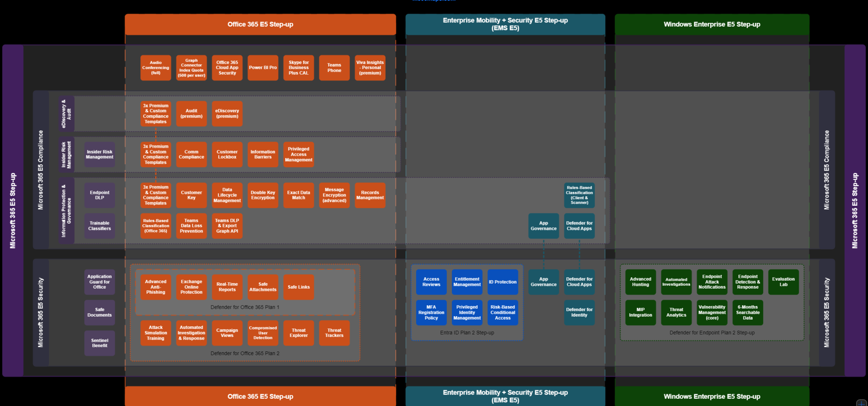This screenshot has height=406, width=868.
Task: Click the Information Barriers tile
Action: click(263, 155)
